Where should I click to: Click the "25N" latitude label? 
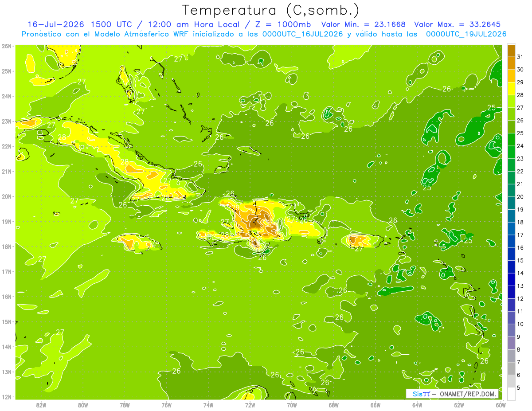coord(6,71)
